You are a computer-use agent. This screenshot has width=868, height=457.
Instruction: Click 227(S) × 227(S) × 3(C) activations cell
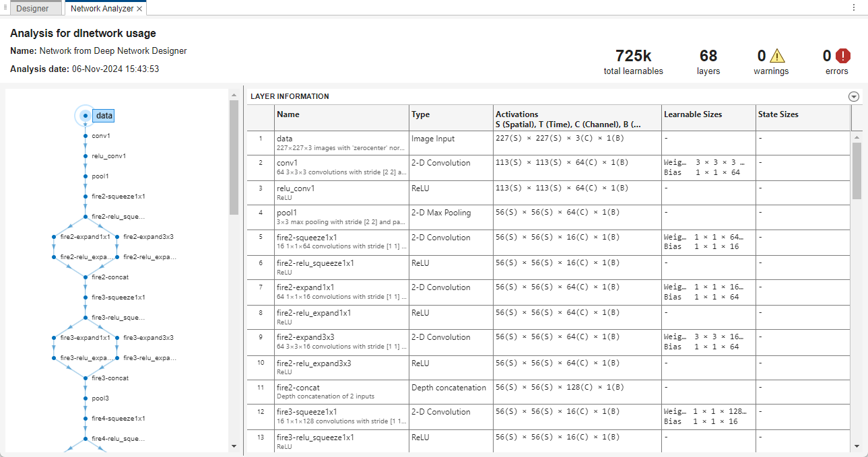(x=576, y=143)
